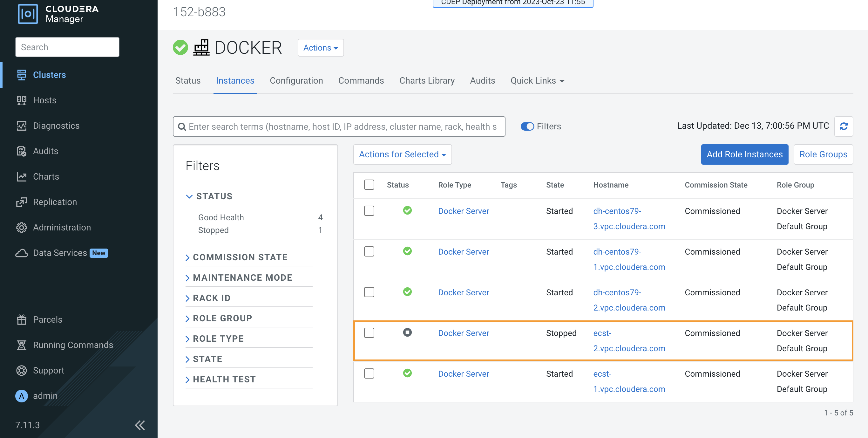This screenshot has height=438, width=868.
Task: Click the stopped status icon for ecst-2
Action: 407,332
